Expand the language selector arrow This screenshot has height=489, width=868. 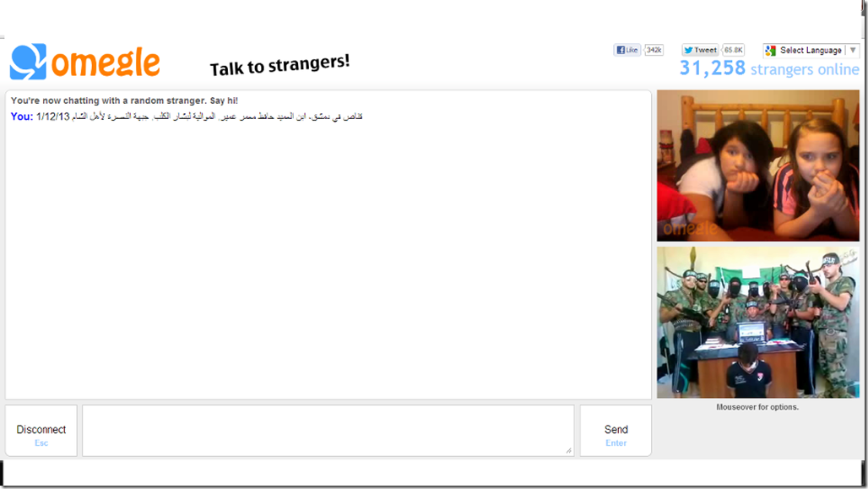pyautogui.click(x=853, y=51)
